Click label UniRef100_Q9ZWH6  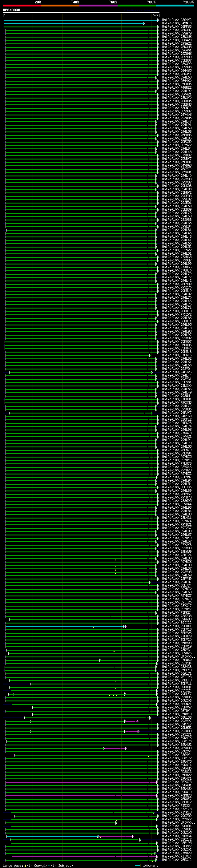tap(177, 54)
